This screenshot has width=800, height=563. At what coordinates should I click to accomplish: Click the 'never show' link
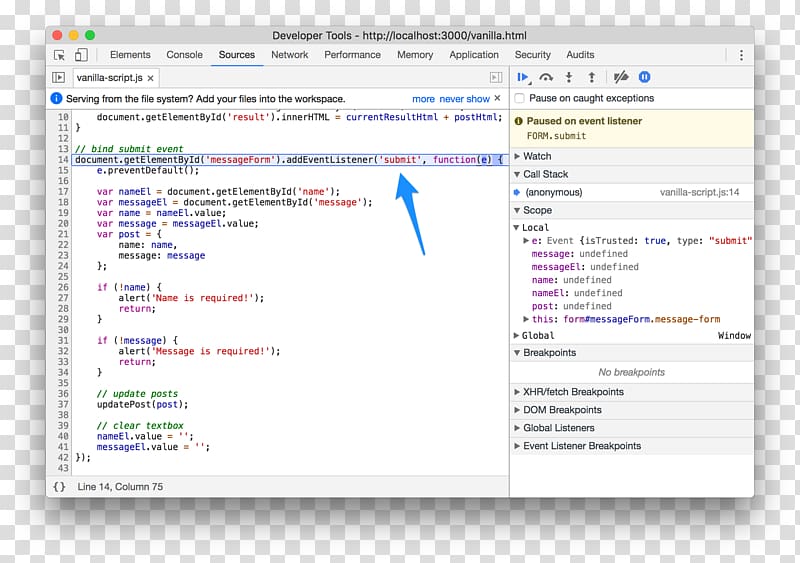click(x=465, y=99)
